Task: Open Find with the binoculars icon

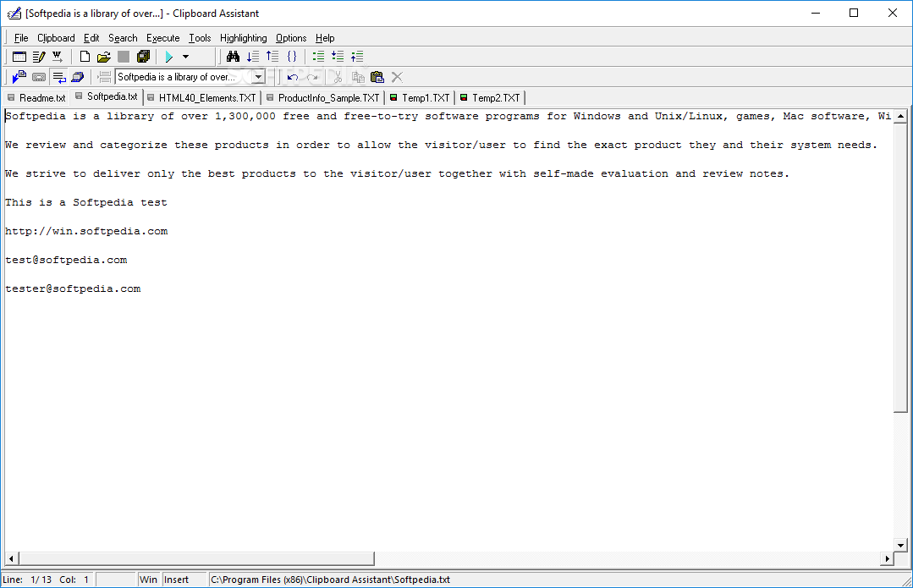Action: (233, 57)
